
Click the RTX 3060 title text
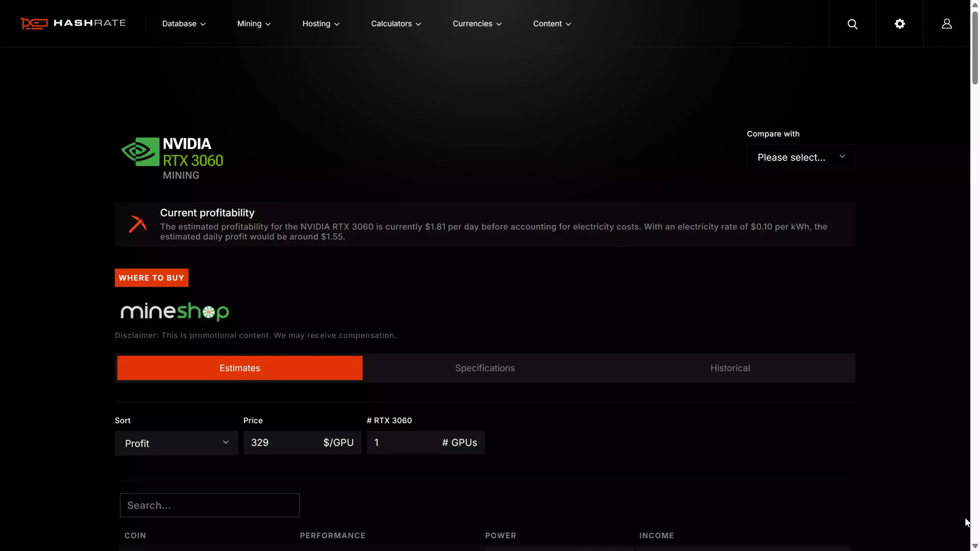click(193, 161)
